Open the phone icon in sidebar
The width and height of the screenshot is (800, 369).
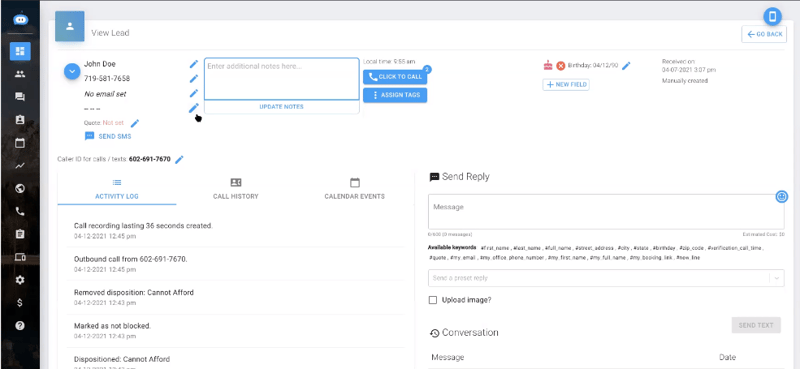click(20, 211)
